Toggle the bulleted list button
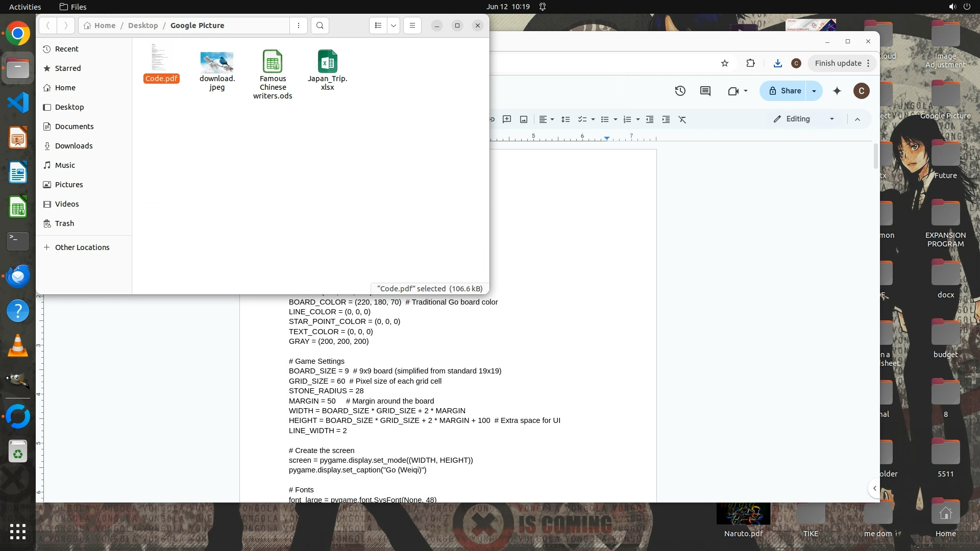The width and height of the screenshot is (980, 551). [605, 119]
